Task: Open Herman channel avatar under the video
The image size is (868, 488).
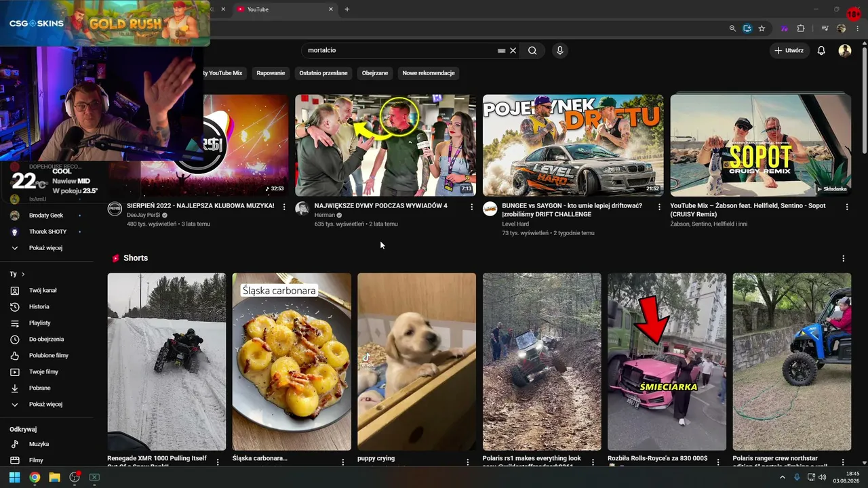Action: (302, 208)
